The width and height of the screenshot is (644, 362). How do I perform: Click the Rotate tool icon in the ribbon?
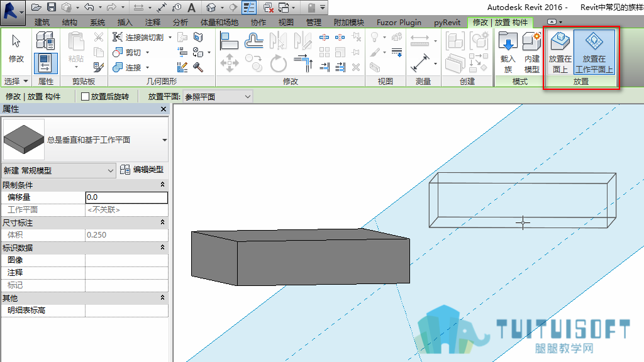pyautogui.click(x=278, y=64)
